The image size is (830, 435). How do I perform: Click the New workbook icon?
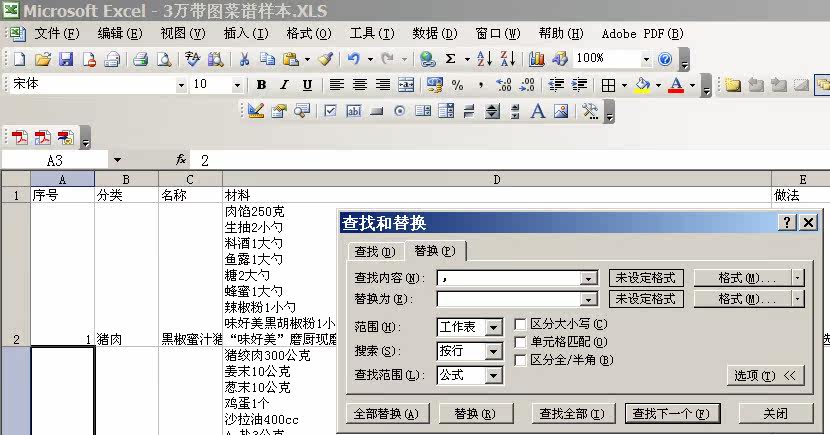(19, 59)
